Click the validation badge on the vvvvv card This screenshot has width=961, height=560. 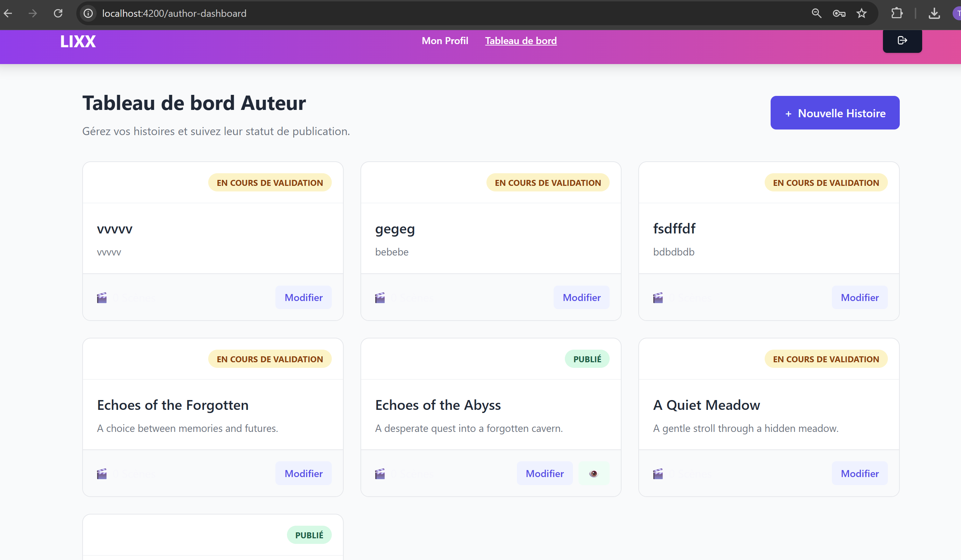pyautogui.click(x=269, y=183)
